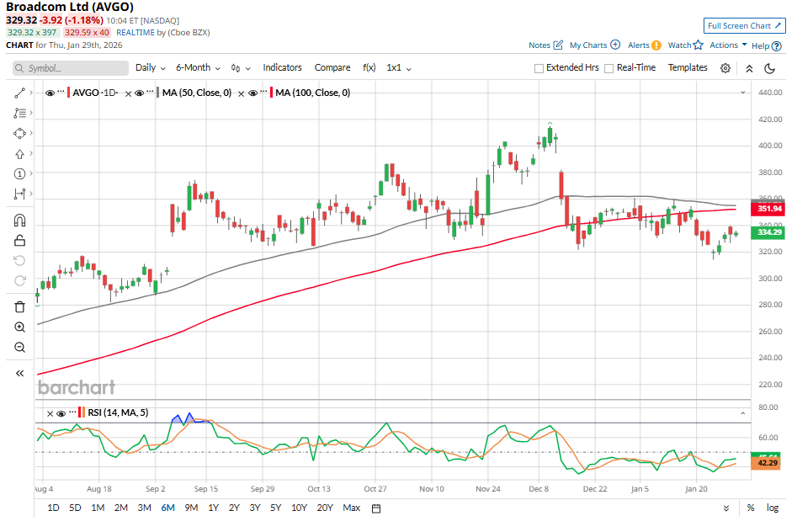Switch to dark mode with moon icon

[769, 68]
